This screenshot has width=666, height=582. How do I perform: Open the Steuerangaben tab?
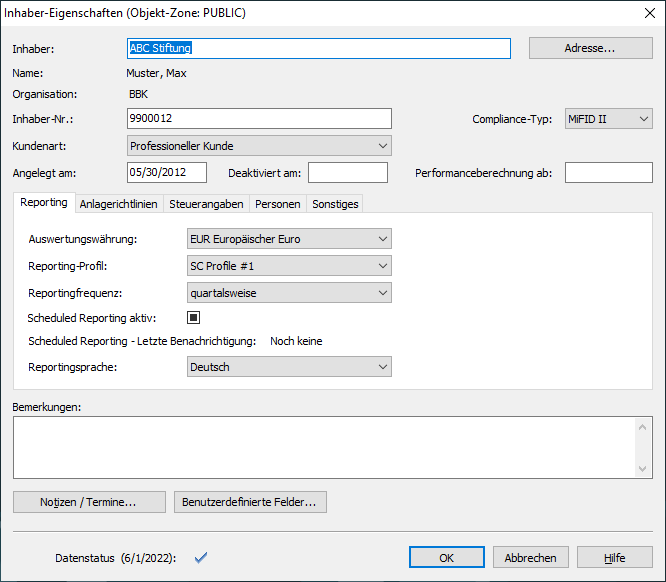point(207,204)
